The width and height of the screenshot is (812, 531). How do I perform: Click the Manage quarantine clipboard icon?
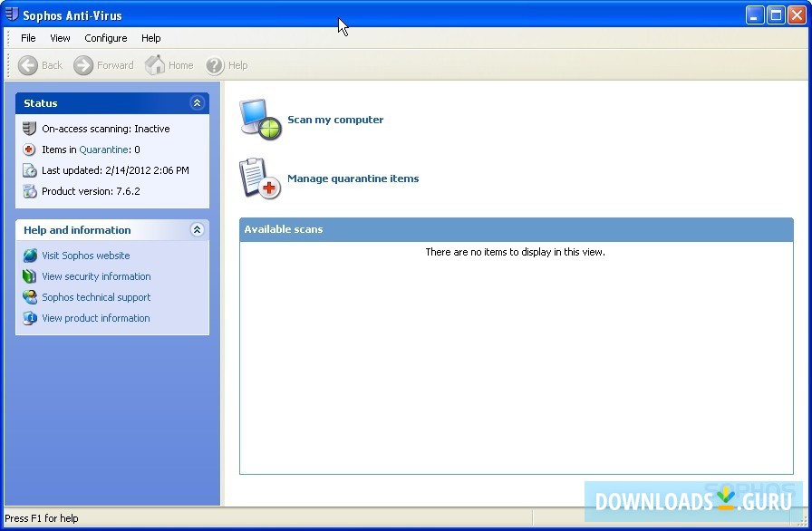260,179
